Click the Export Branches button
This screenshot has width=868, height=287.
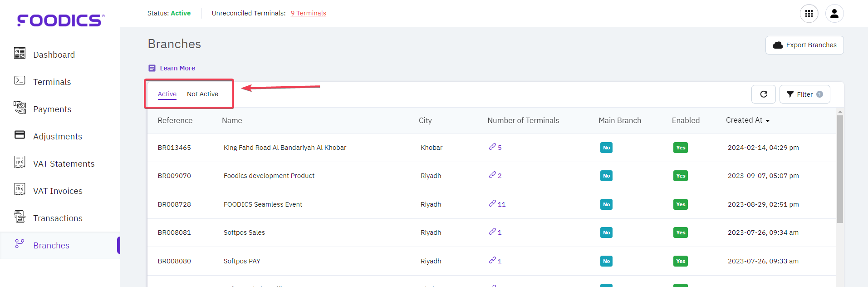pos(804,45)
